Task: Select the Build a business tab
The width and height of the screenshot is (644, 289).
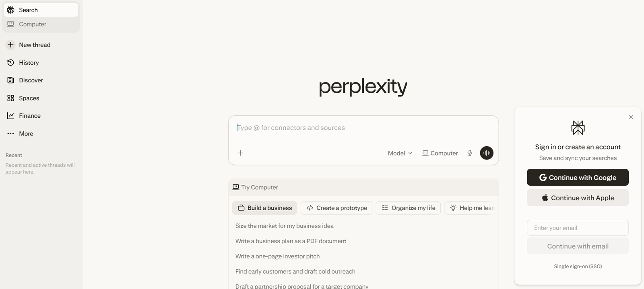Action: 264,208
